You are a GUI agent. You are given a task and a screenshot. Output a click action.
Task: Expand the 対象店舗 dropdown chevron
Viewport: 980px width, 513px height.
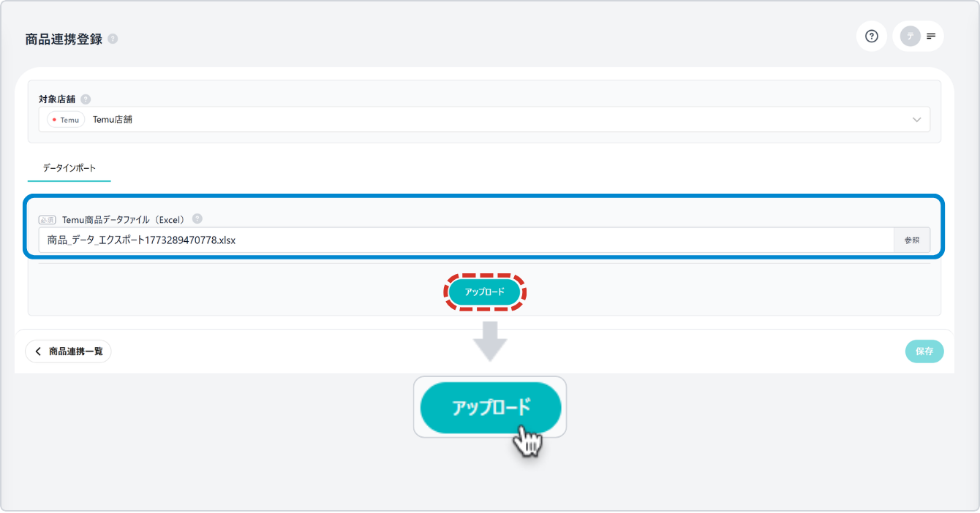coord(917,120)
